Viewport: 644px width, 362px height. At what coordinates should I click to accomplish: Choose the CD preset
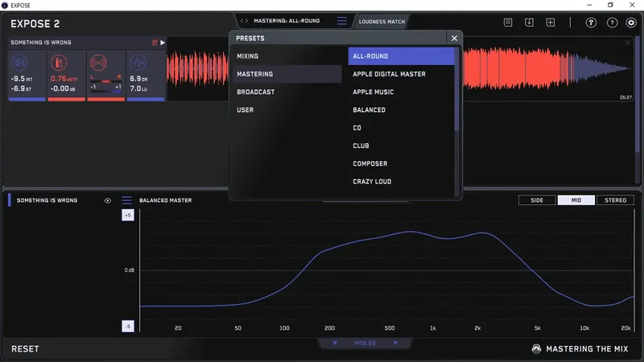tap(401, 128)
